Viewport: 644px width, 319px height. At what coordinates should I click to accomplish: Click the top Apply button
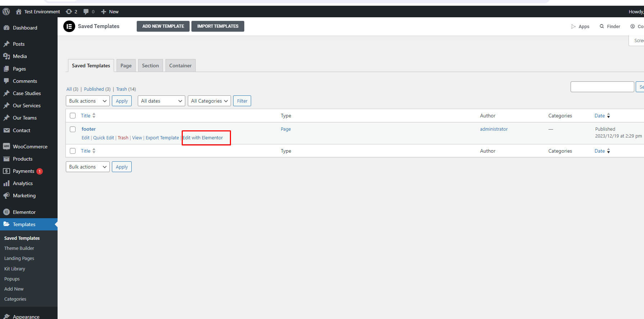point(122,101)
